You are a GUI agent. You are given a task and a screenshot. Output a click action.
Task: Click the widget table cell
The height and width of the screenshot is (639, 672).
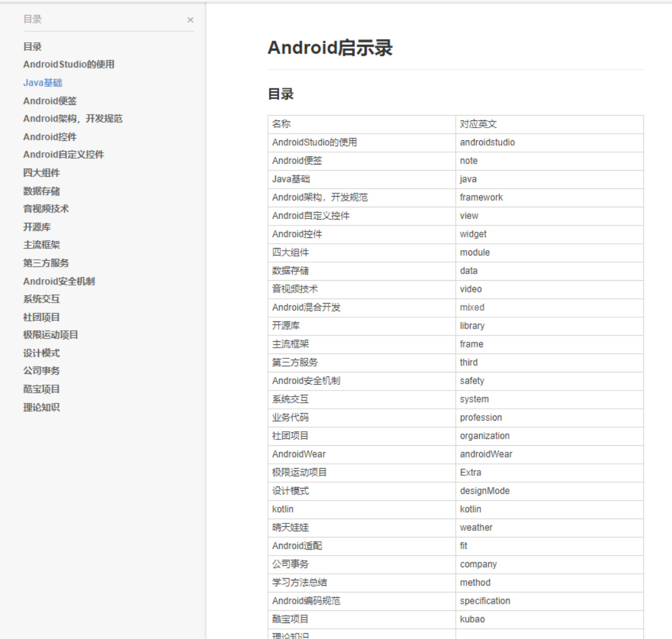pos(550,234)
